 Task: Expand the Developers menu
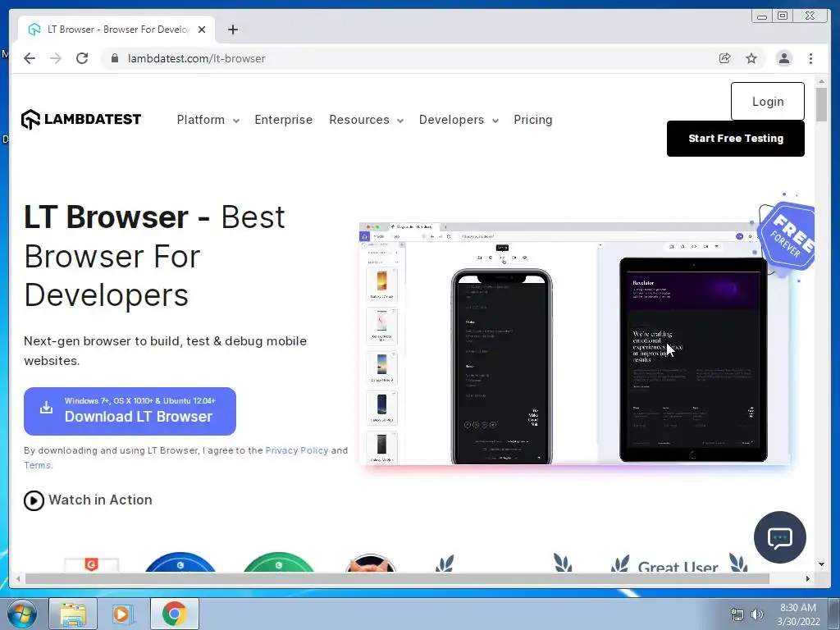459,120
